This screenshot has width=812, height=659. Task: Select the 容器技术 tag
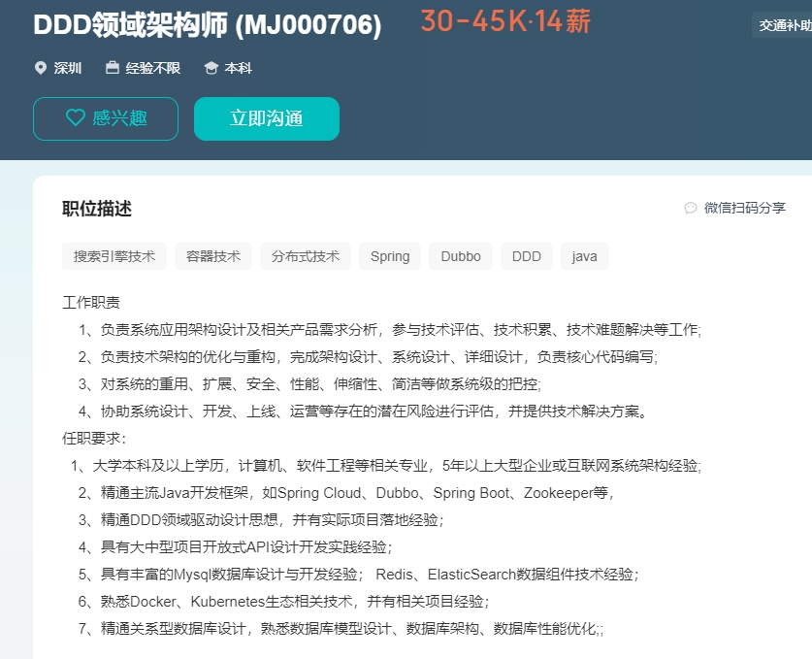(213, 256)
